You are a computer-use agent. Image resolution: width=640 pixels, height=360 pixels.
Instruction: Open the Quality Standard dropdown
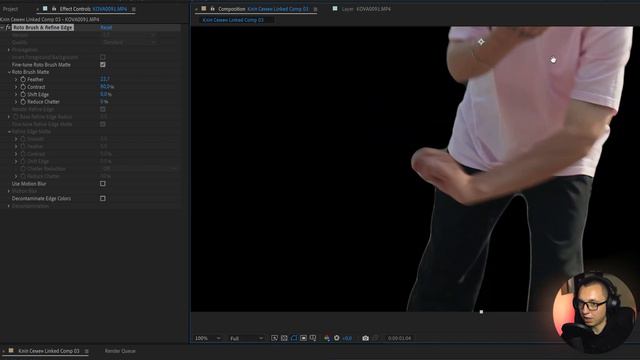pos(129,42)
